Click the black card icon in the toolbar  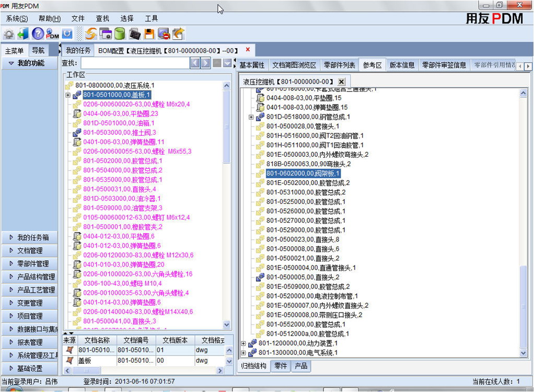tap(135, 33)
